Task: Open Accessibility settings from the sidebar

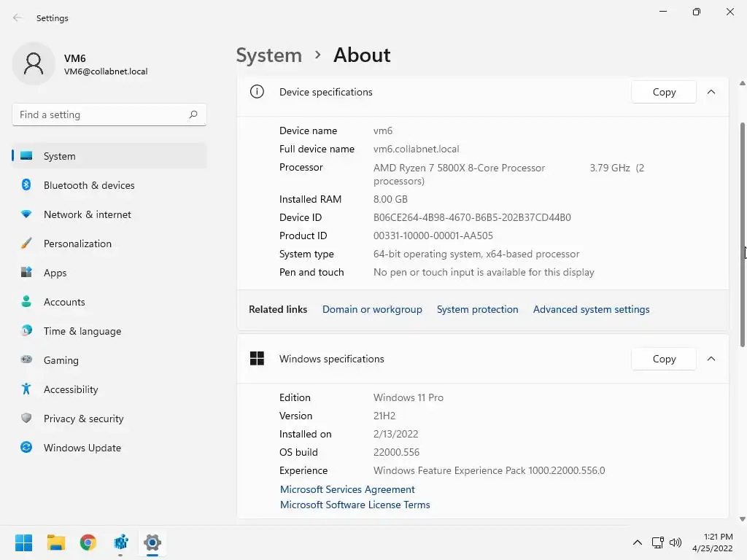Action: [x=109, y=389]
